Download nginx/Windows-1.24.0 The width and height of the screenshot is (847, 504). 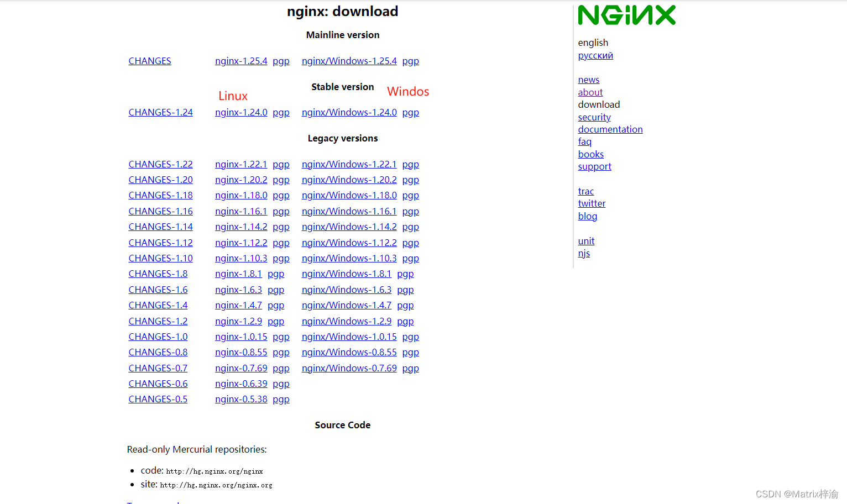349,112
